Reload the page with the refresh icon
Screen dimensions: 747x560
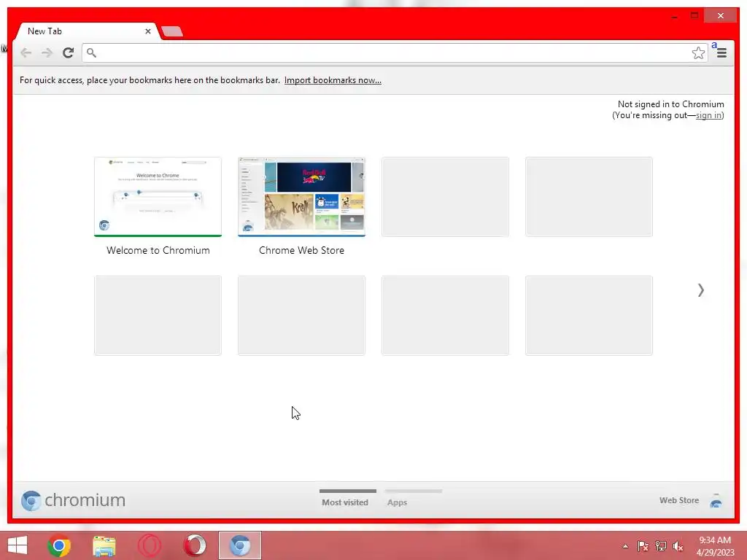pos(68,52)
